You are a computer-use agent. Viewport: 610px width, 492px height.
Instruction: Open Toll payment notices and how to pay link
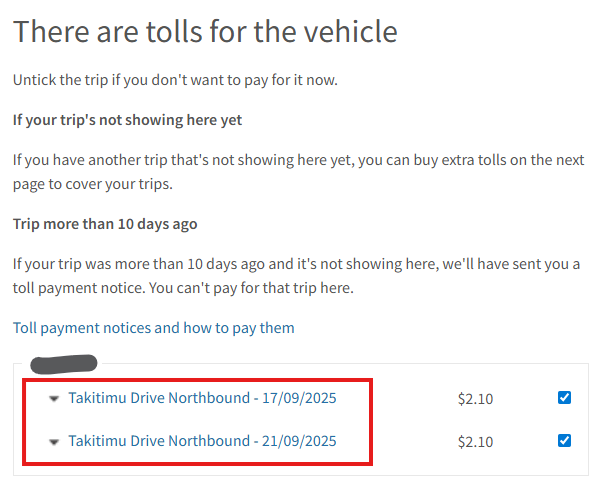click(x=153, y=328)
